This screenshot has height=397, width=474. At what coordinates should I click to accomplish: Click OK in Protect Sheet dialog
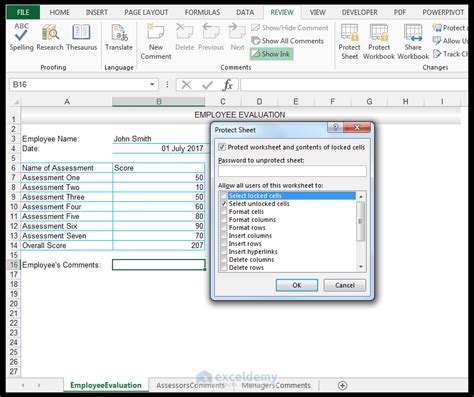point(297,285)
